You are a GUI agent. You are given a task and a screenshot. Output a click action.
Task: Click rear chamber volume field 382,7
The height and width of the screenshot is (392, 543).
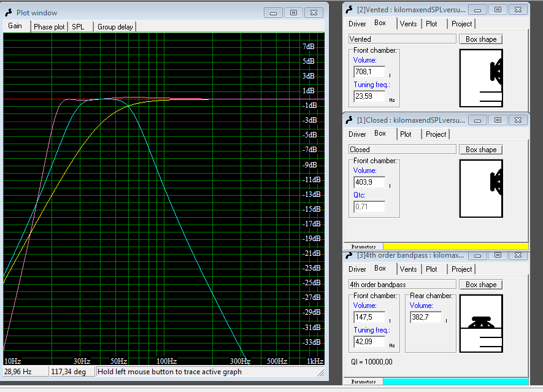[426, 317]
